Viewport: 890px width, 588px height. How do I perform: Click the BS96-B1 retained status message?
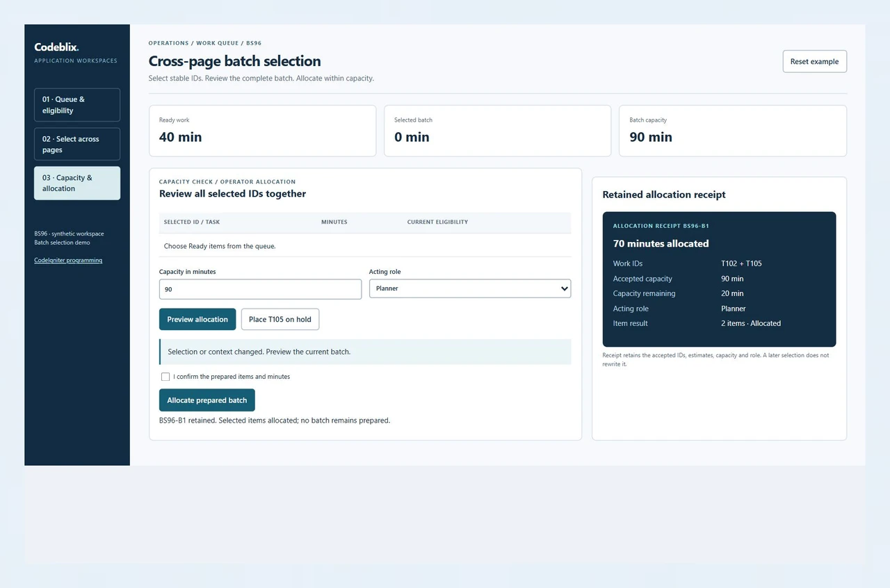275,420
